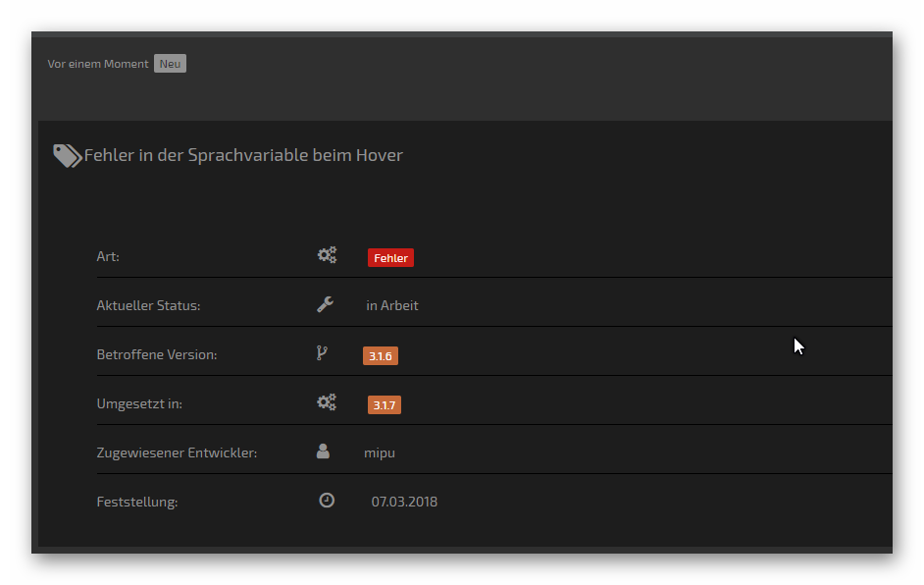
Task: Click the gears icon in the Art row
Action: tap(327, 255)
